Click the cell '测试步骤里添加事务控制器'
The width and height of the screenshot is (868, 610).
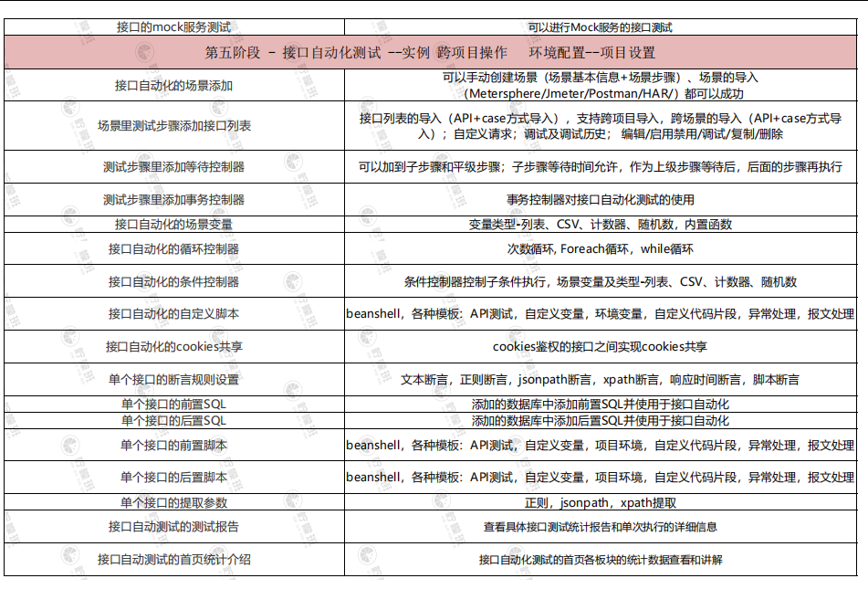[173, 199]
